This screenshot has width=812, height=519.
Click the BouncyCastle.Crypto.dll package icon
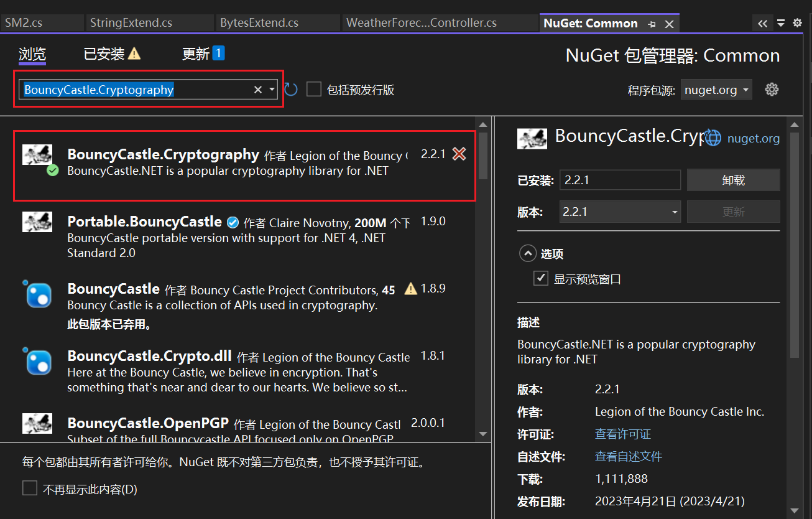pyautogui.click(x=39, y=362)
